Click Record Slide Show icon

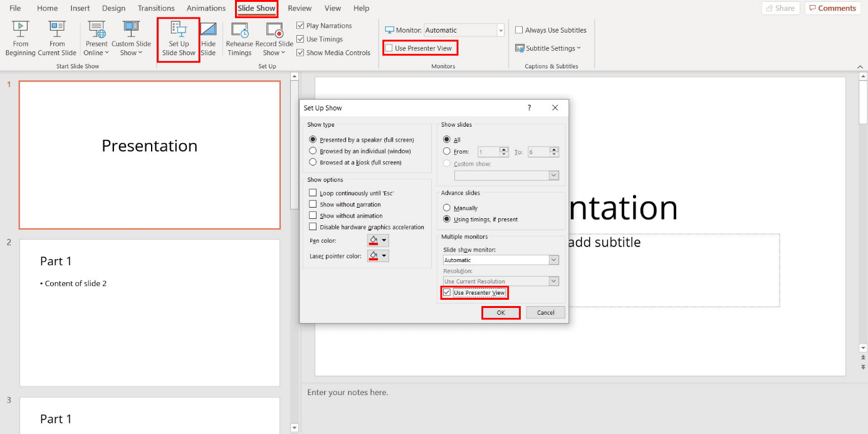(275, 31)
